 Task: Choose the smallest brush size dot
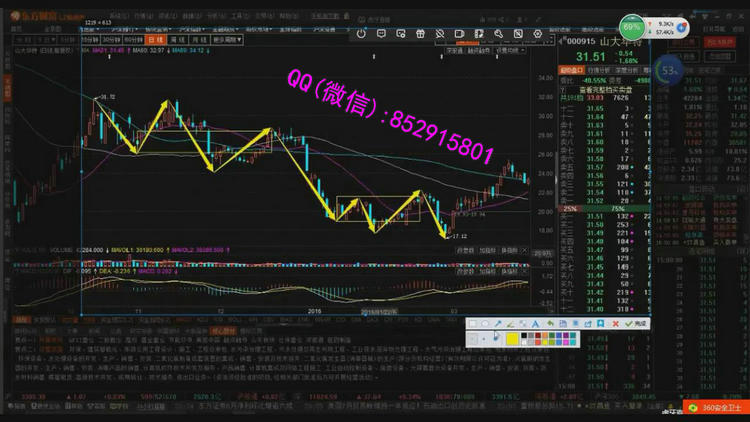(x=472, y=340)
